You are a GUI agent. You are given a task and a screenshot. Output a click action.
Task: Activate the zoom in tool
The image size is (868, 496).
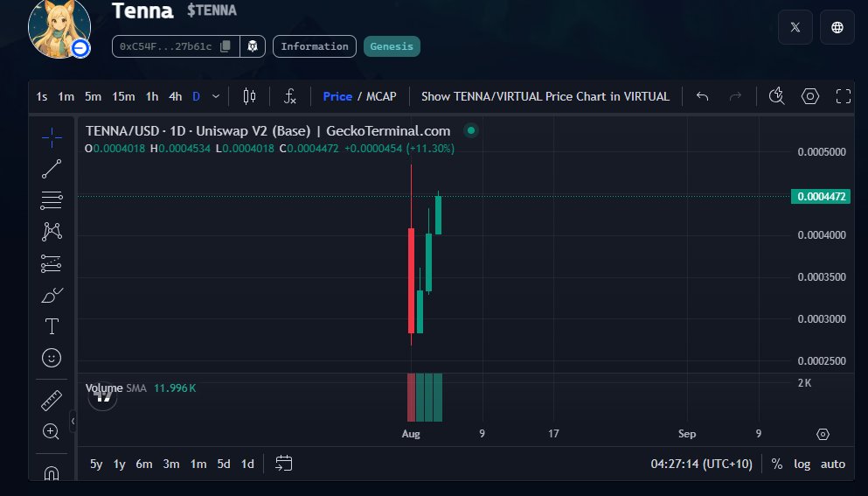coord(51,431)
